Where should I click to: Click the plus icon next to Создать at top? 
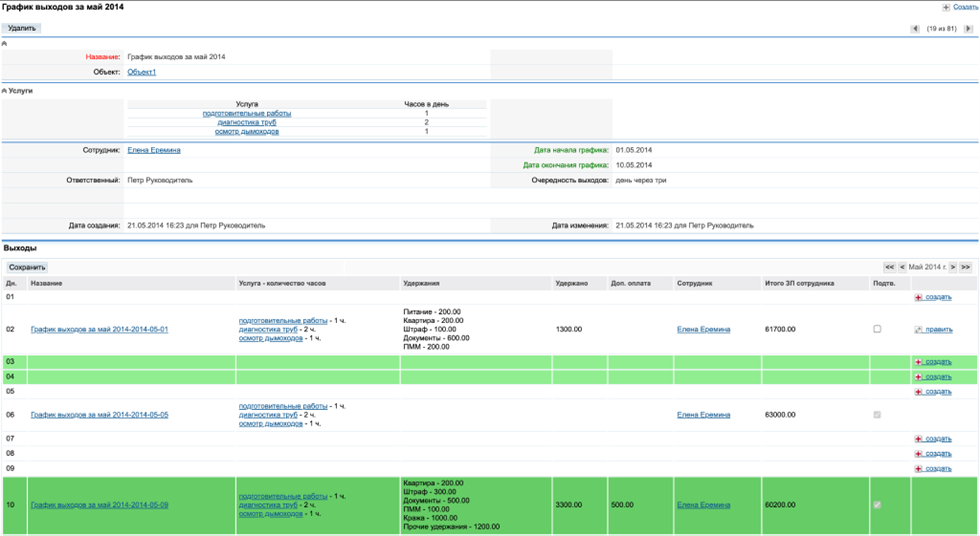point(946,7)
